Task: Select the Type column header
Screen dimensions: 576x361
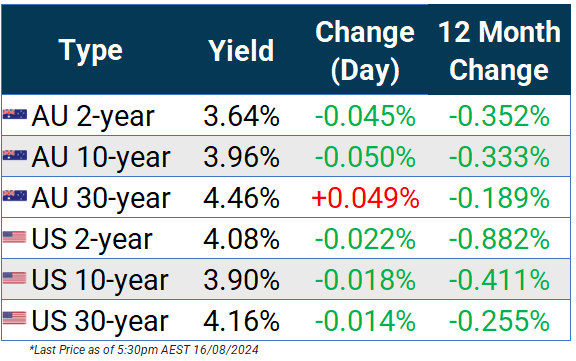Action: pos(90,51)
